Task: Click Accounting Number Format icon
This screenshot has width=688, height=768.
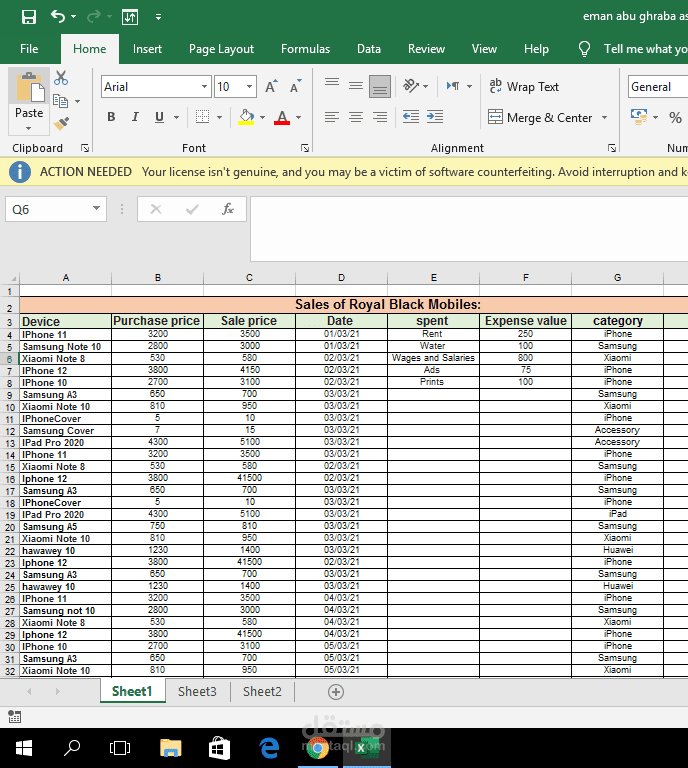Action: pyautogui.click(x=639, y=117)
